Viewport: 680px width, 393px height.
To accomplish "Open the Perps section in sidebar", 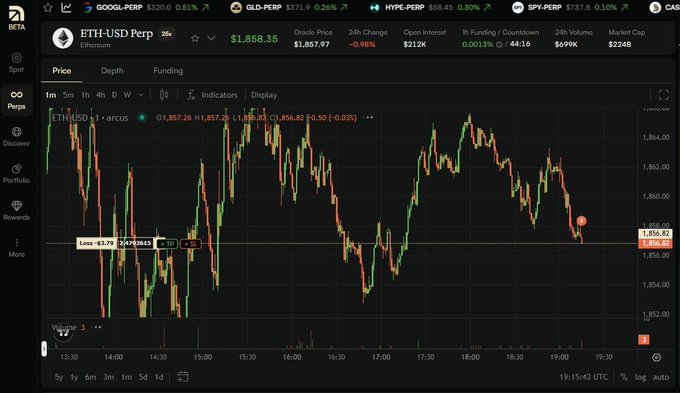I will (x=16, y=100).
